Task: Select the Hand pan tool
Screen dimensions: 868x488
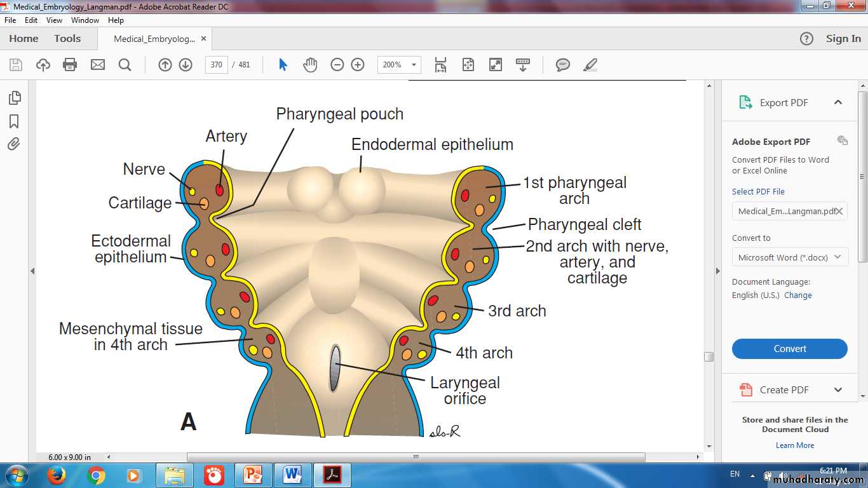Action: (x=310, y=65)
